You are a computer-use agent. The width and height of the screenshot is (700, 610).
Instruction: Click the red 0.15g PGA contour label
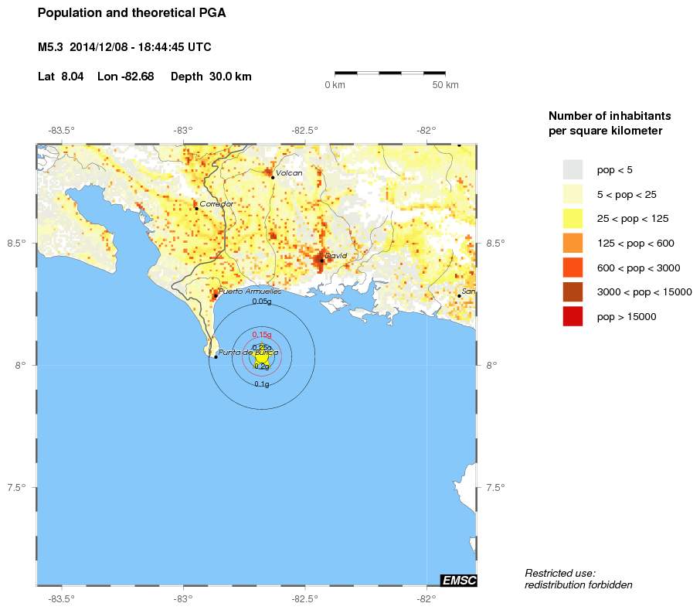point(262,334)
